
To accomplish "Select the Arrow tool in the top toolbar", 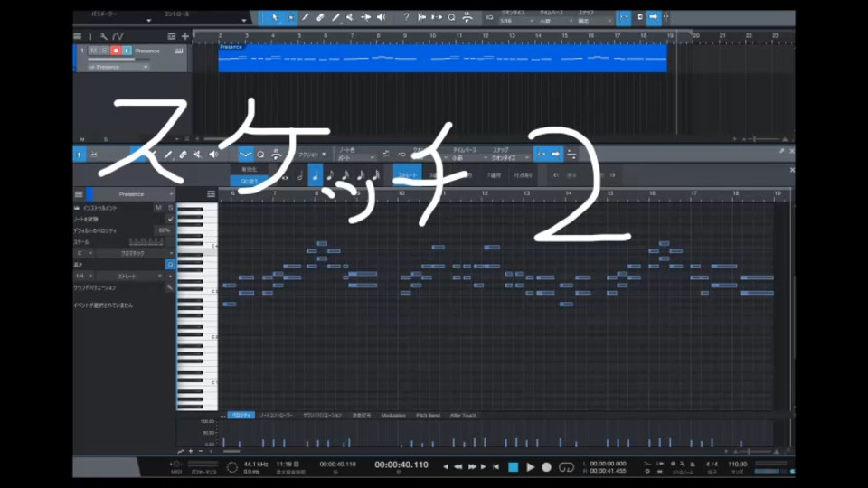I will pos(275,18).
